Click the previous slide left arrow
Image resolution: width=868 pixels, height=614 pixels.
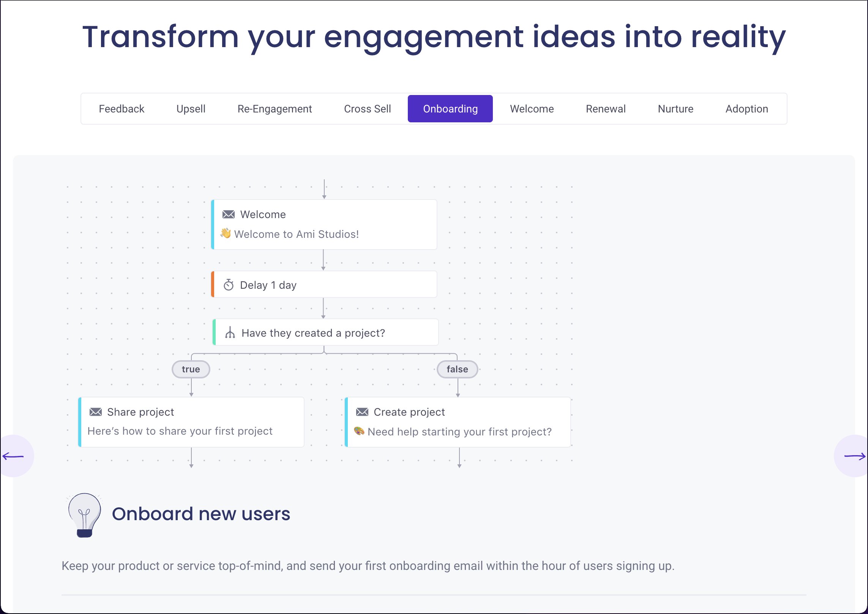pyautogui.click(x=14, y=456)
